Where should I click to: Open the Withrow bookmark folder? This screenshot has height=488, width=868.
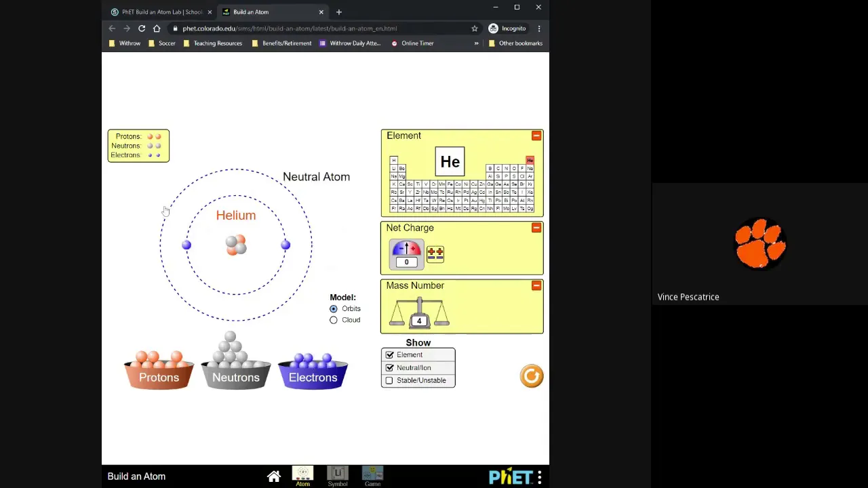coord(125,43)
